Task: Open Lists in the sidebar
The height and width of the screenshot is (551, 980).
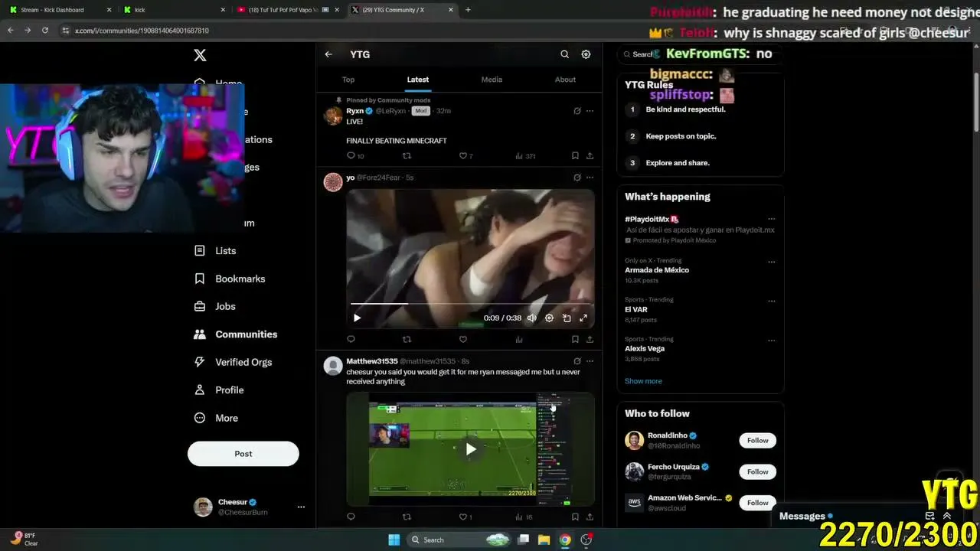Action: 215,251
